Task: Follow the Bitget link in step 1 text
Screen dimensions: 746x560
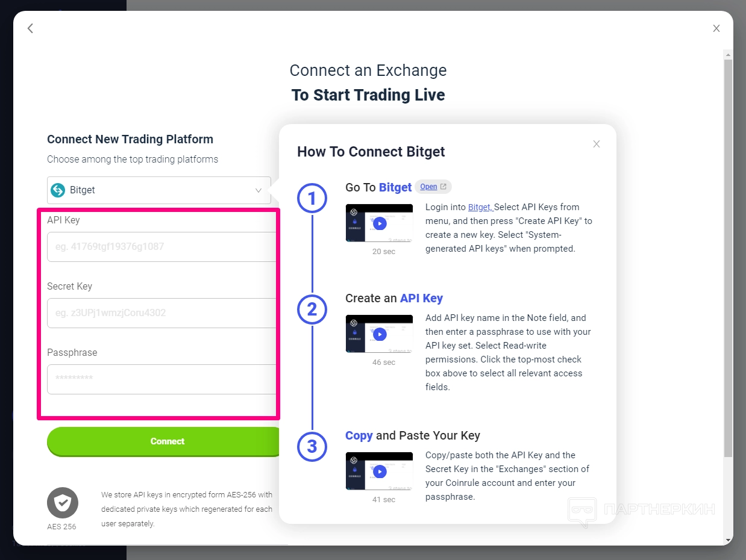Action: (480, 207)
